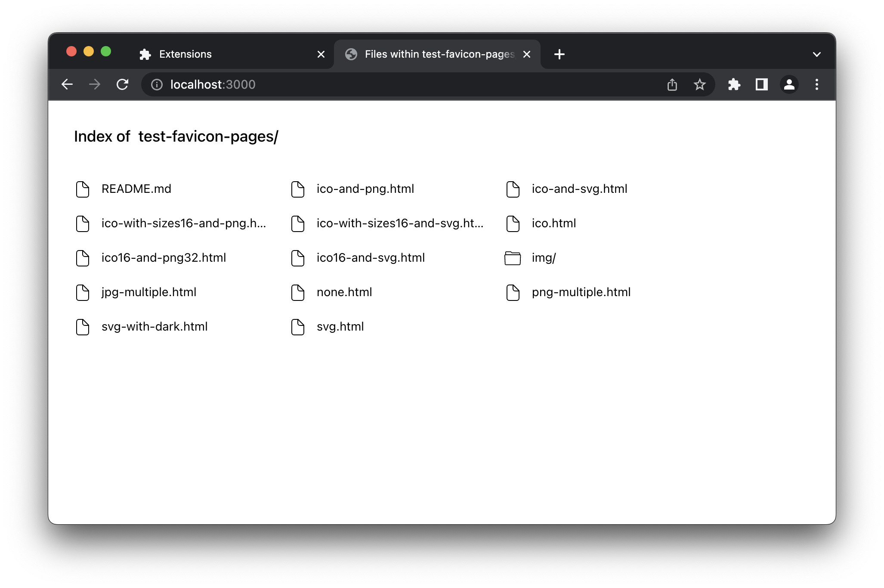The height and width of the screenshot is (588, 884).
Task: Open the img/ folder
Action: 544,258
